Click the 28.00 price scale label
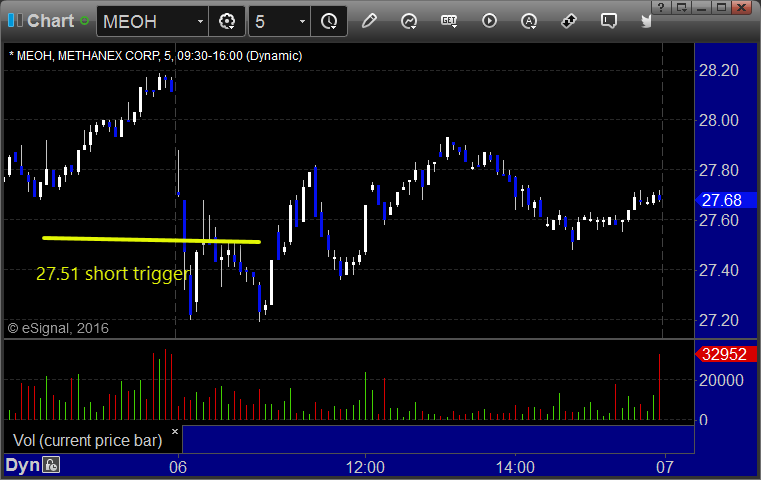 click(x=719, y=120)
